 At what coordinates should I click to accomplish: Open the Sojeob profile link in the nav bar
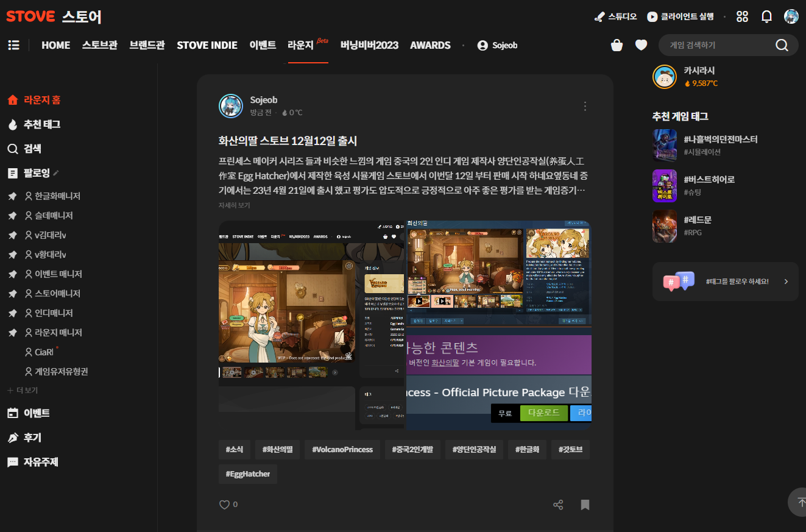497,45
